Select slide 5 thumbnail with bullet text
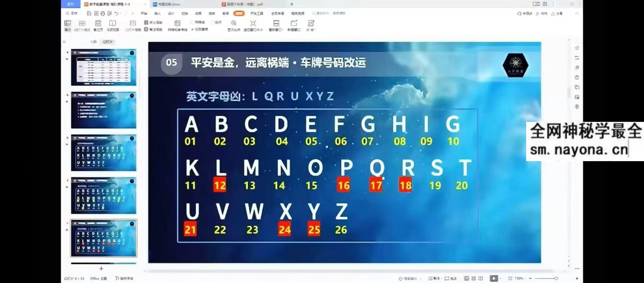The width and height of the screenshot is (644, 283). pos(104,110)
